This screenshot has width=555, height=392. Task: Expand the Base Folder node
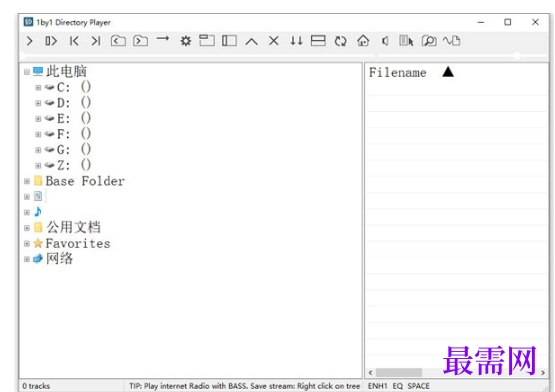(x=27, y=181)
